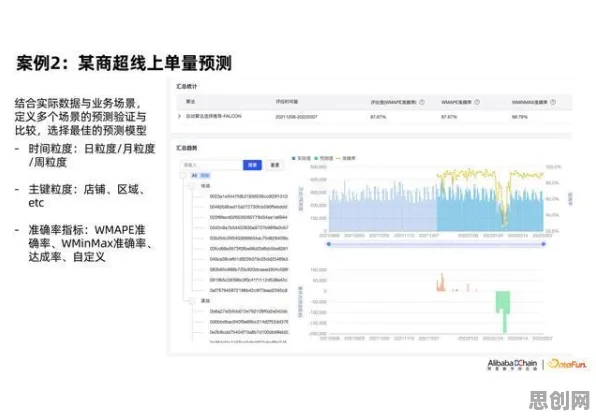Click the reset button beside search
Screen dimensions: 596x419
pyautogui.click(x=274, y=165)
